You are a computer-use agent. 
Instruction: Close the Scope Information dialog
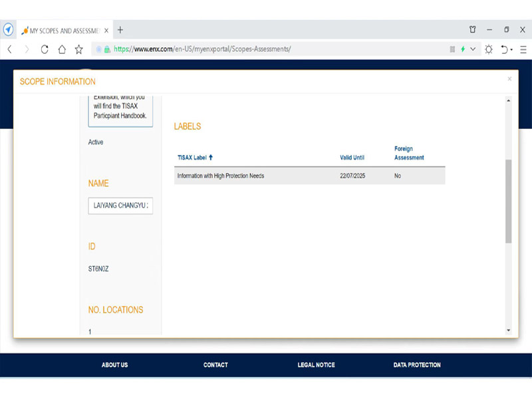[509, 79]
